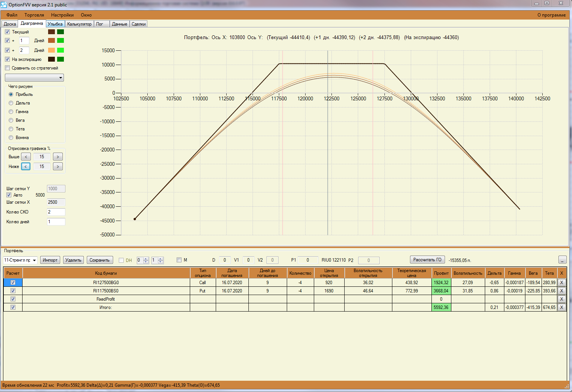Select the Дельта radio button
This screenshot has width=572, height=392.
(x=11, y=103)
